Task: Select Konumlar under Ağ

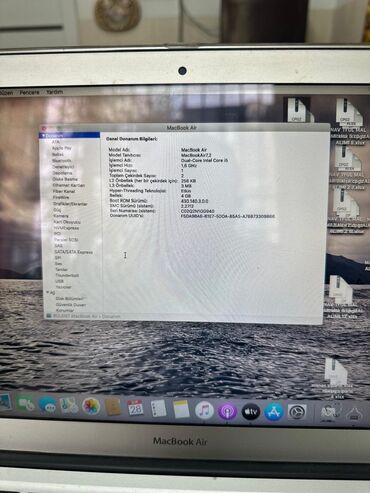Action: [x=65, y=310]
